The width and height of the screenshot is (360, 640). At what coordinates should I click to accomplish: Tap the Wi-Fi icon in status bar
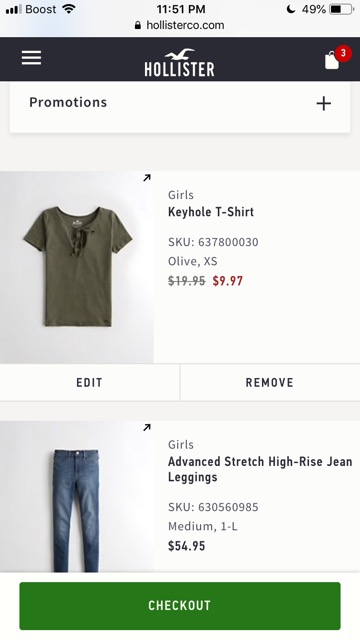(69, 9)
